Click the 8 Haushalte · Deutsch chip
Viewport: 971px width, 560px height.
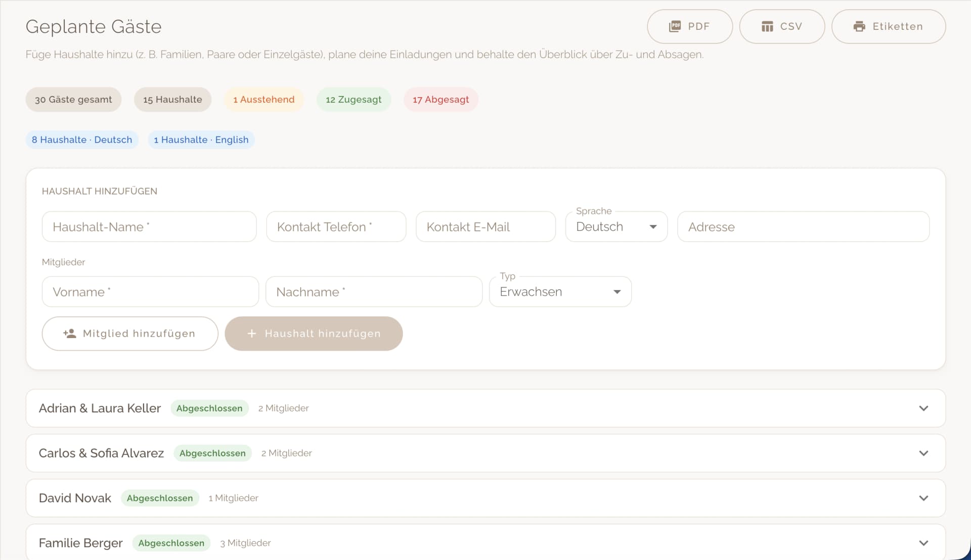pos(82,140)
